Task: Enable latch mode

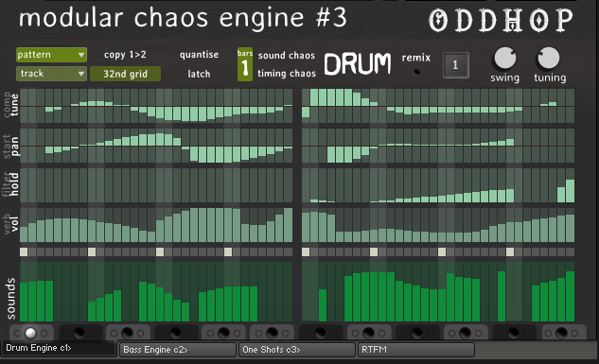Action: 199,74
